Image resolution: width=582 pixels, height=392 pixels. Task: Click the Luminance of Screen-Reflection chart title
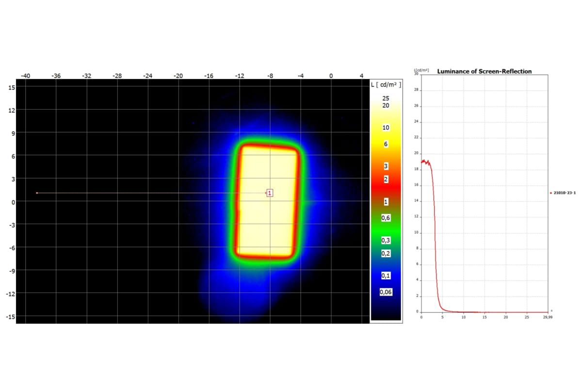(x=484, y=71)
